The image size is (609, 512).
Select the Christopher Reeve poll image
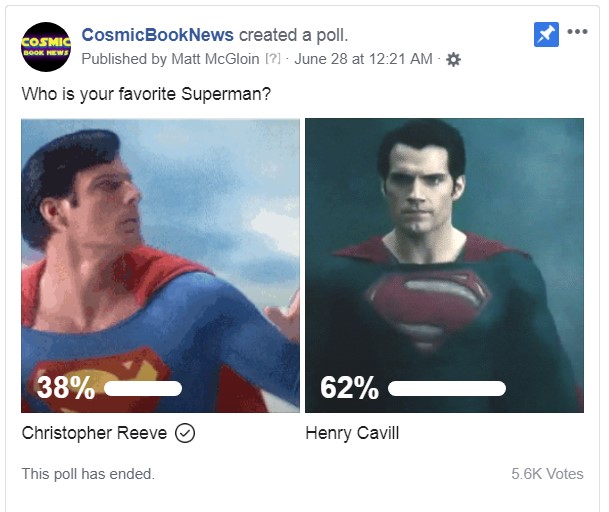point(160,265)
